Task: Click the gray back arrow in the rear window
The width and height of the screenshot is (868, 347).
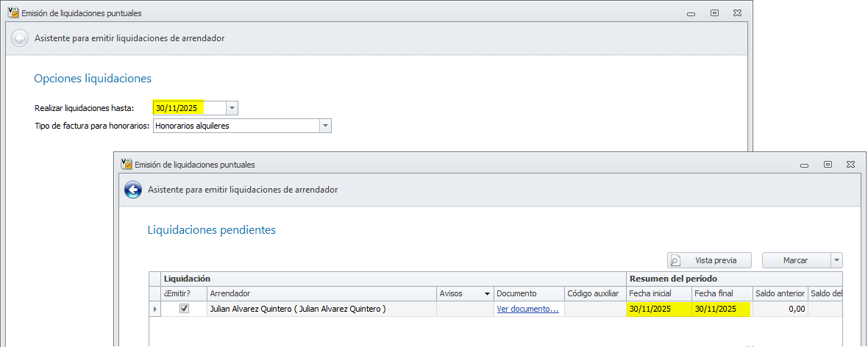Action: point(20,38)
